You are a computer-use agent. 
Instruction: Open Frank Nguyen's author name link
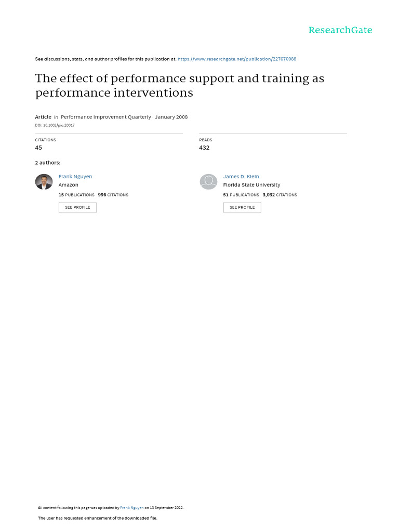click(x=75, y=177)
